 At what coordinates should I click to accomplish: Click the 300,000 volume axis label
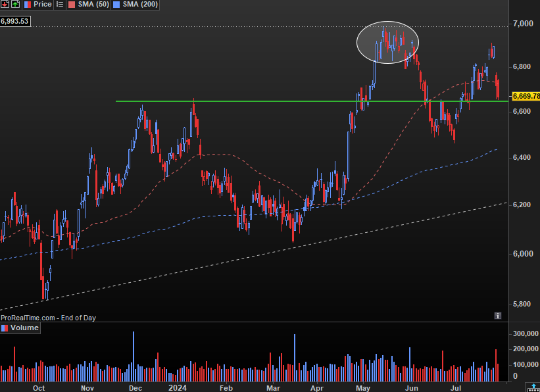click(x=526, y=333)
